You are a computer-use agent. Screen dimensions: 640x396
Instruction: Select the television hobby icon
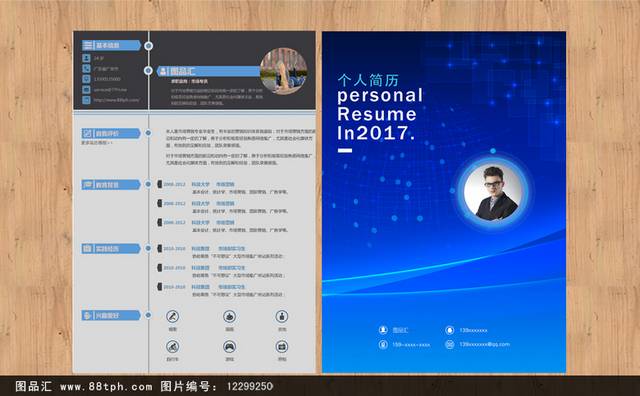coord(282,347)
